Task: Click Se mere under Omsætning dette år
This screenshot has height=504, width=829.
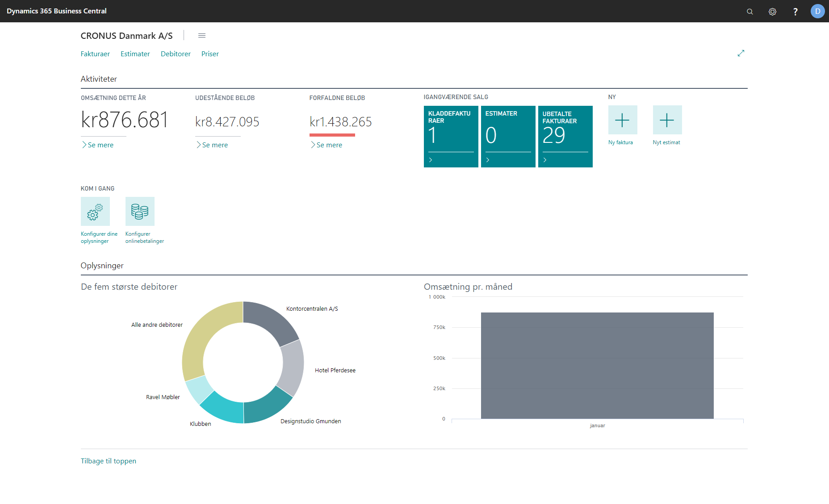Action: 97,145
